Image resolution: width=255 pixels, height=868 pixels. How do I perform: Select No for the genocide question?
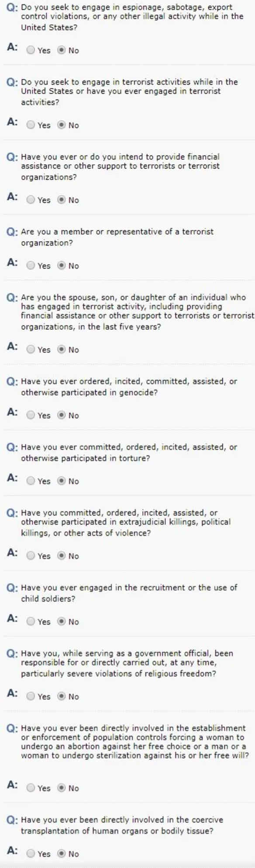tap(61, 415)
